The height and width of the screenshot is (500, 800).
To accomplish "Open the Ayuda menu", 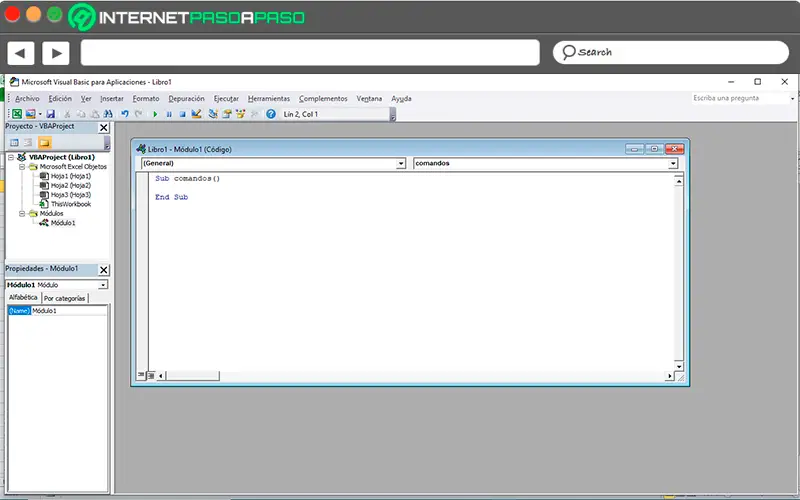I will click(401, 98).
